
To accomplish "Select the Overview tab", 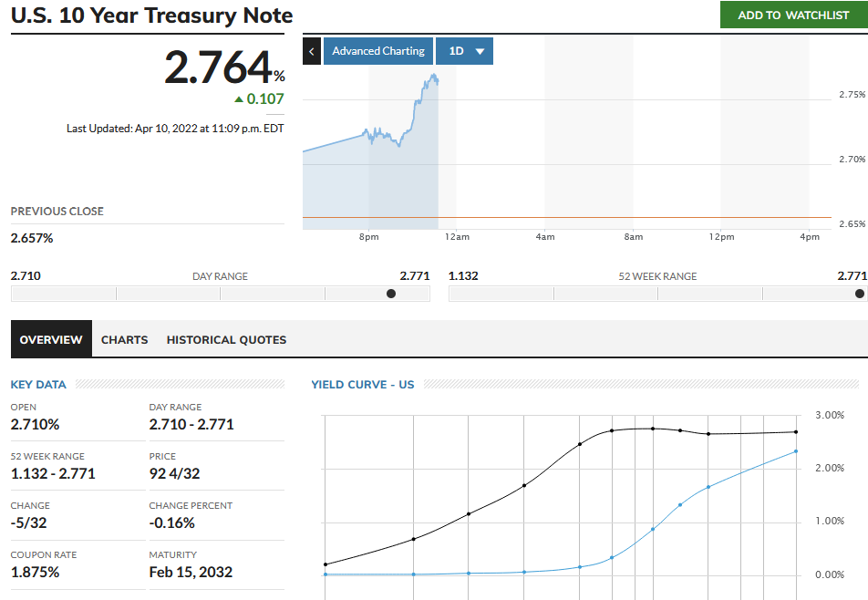I will coord(51,339).
